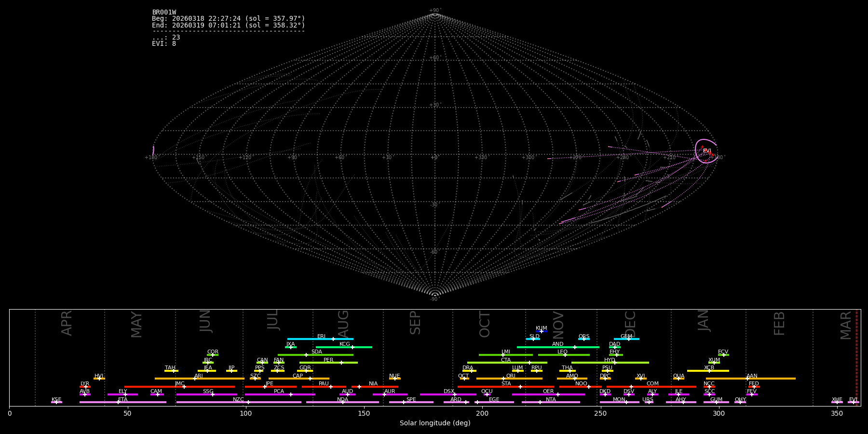Click the NIA shower label
868x434 pixels.
coord(373,384)
